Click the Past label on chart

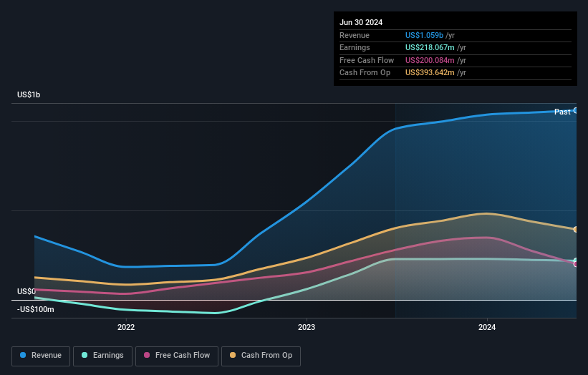point(562,112)
